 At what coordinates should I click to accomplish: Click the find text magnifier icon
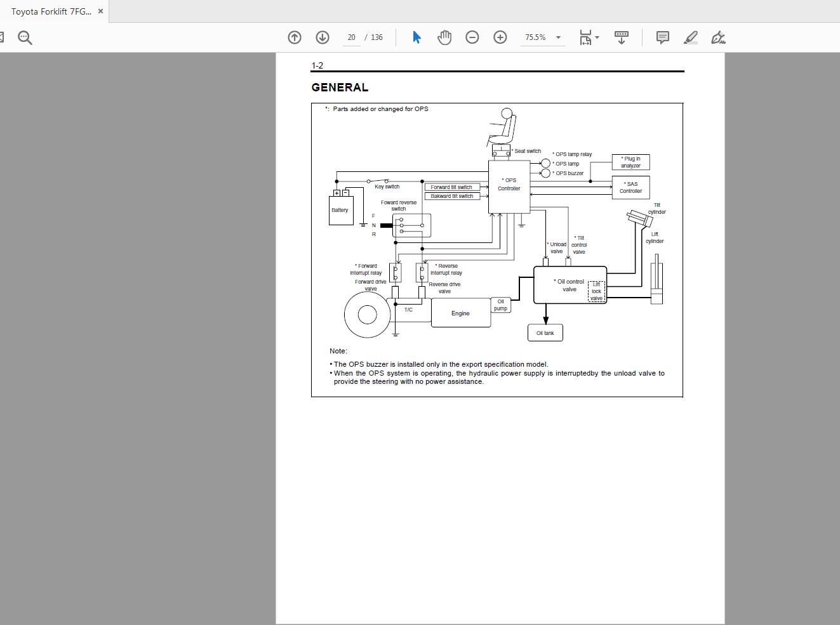click(x=25, y=37)
